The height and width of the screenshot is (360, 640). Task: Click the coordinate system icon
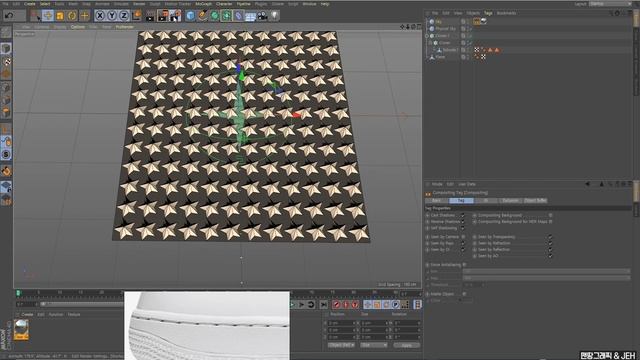[137, 16]
